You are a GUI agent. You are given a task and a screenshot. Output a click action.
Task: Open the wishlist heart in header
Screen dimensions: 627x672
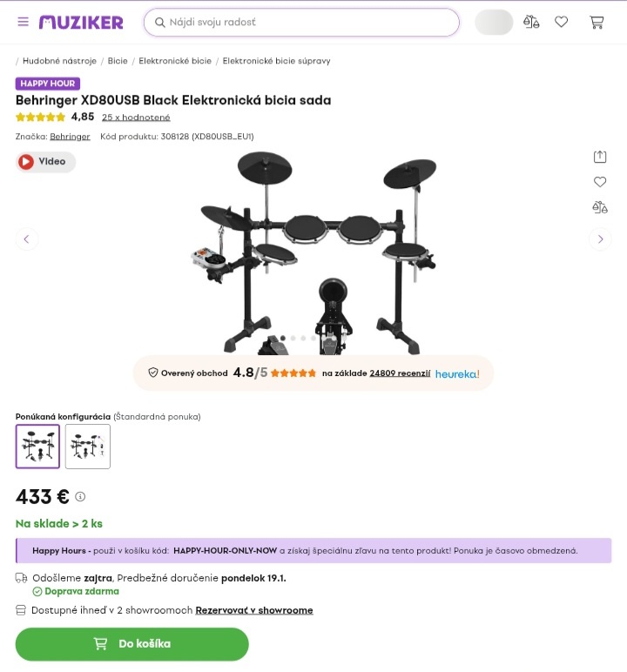click(562, 22)
